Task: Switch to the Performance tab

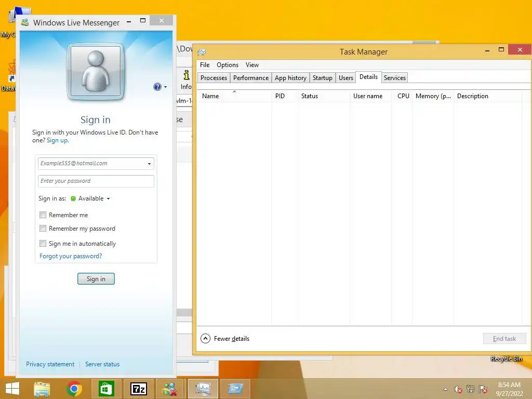Action: [x=251, y=78]
